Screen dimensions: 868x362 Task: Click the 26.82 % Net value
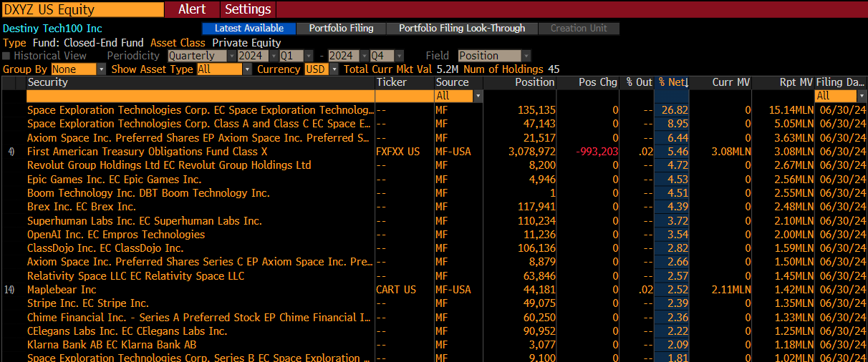click(x=675, y=110)
